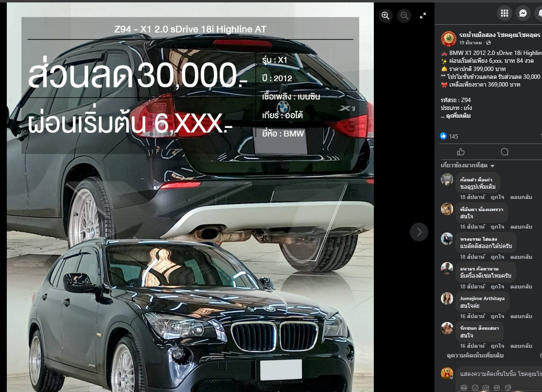This screenshot has width=542, height=392.
Task: Check the post's public audience globe icon
Action: click(x=488, y=43)
